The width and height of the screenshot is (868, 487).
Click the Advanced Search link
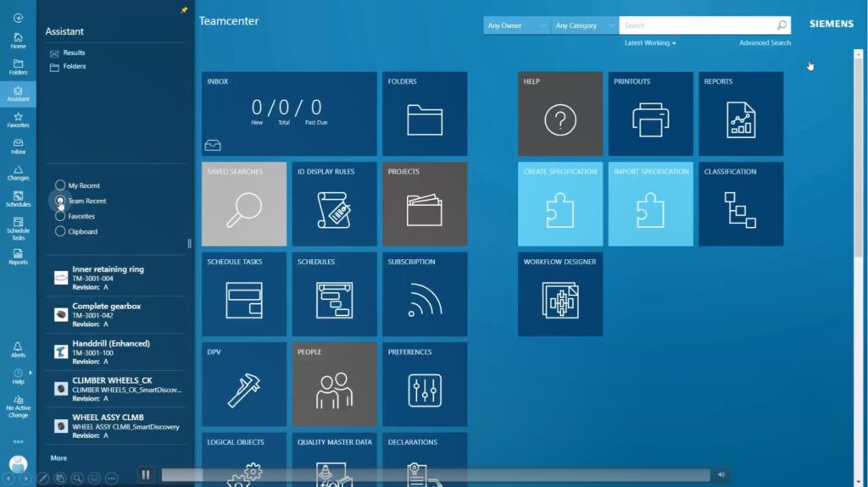point(765,42)
